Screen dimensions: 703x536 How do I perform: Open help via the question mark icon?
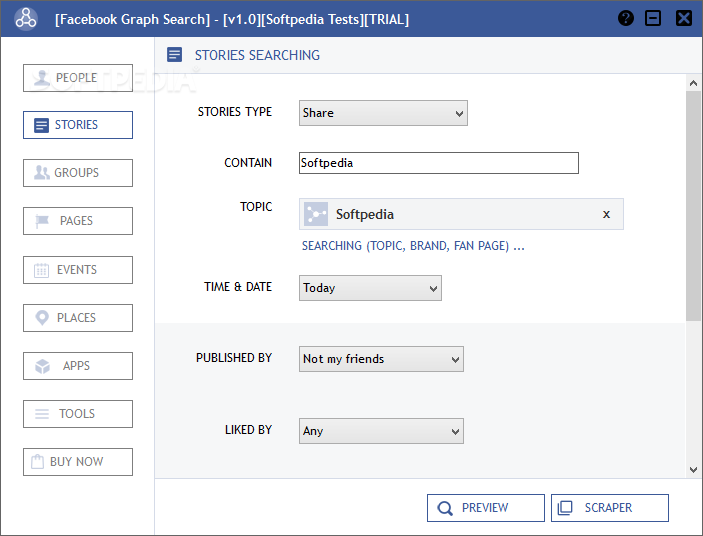coord(625,18)
